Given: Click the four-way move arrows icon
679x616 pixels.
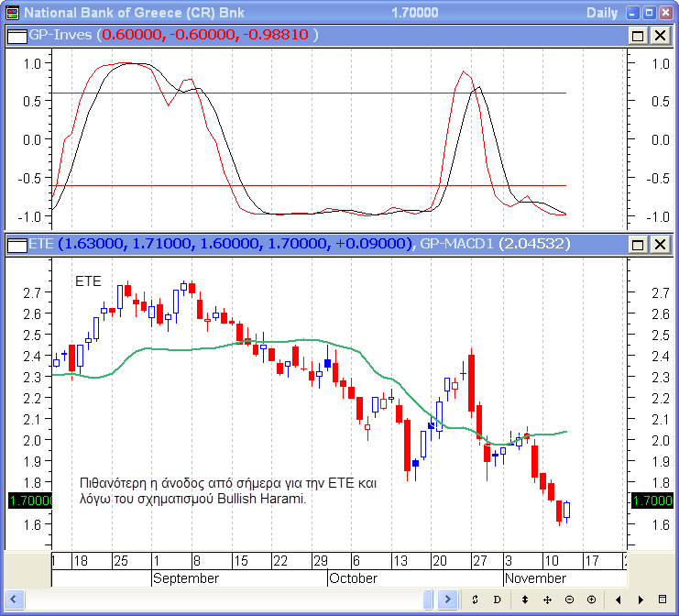Looking at the screenshot, I should pyautogui.click(x=547, y=599).
